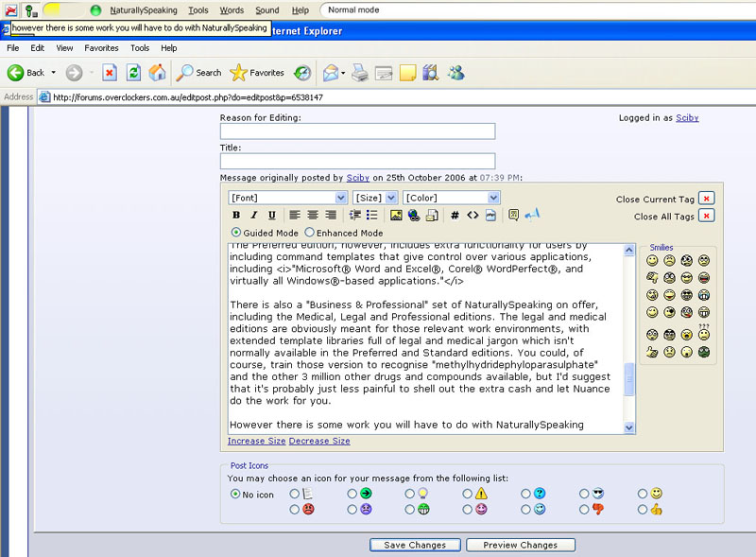
Task: Choose the warning triangle post icon radio
Action: pos(467,494)
